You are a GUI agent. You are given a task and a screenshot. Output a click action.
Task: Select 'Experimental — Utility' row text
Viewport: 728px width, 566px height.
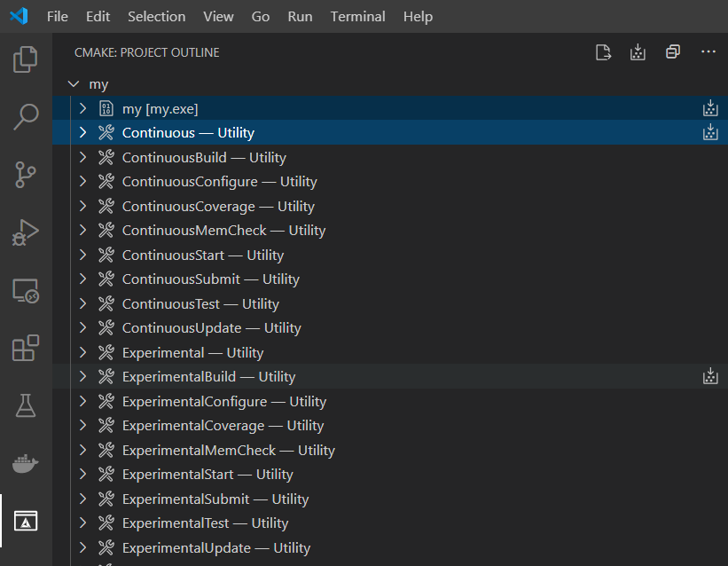(x=192, y=353)
